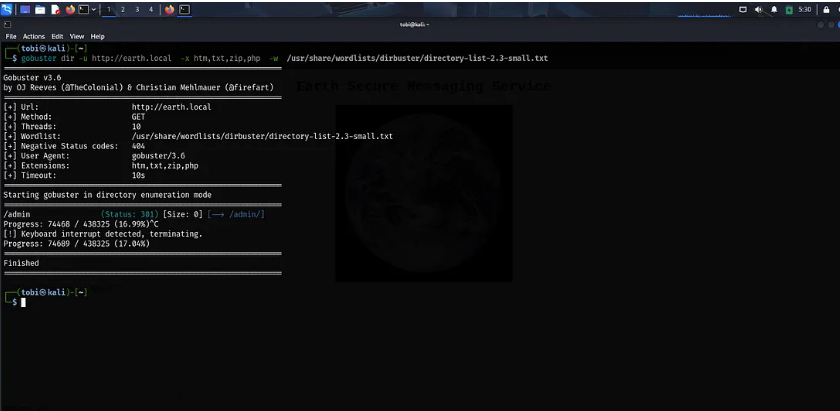Click the htm,txt,zip,php argument in the command
Screen dimensions: 840x411
[227, 58]
